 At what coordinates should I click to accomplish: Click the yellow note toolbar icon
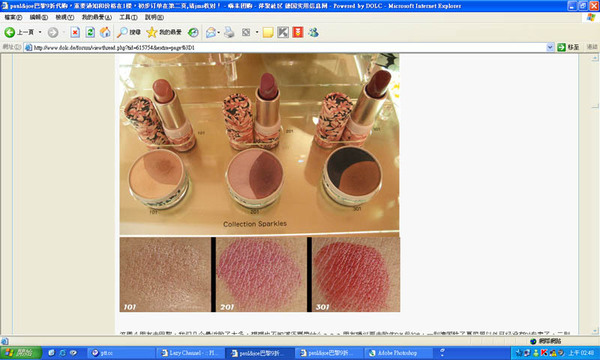coord(268,33)
